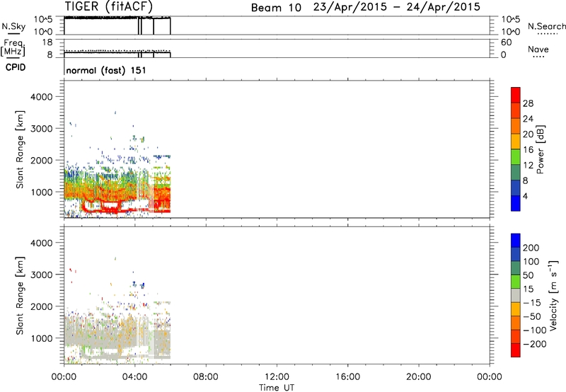The image size is (566, 392).
Task: Click the '16:00' time axis tick label
Action: [347, 377]
